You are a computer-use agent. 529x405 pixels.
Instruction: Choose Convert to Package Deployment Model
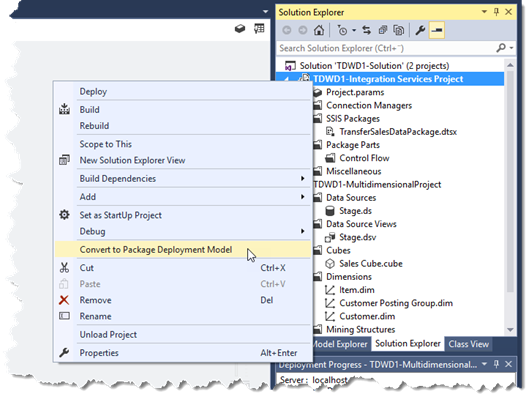(x=183, y=250)
